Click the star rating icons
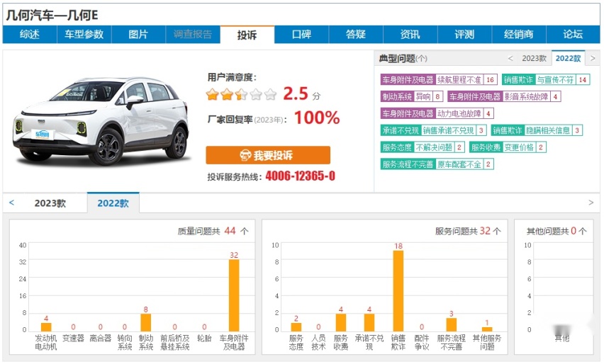Image resolution: width=604 pixels, height=364 pixels. click(x=241, y=94)
